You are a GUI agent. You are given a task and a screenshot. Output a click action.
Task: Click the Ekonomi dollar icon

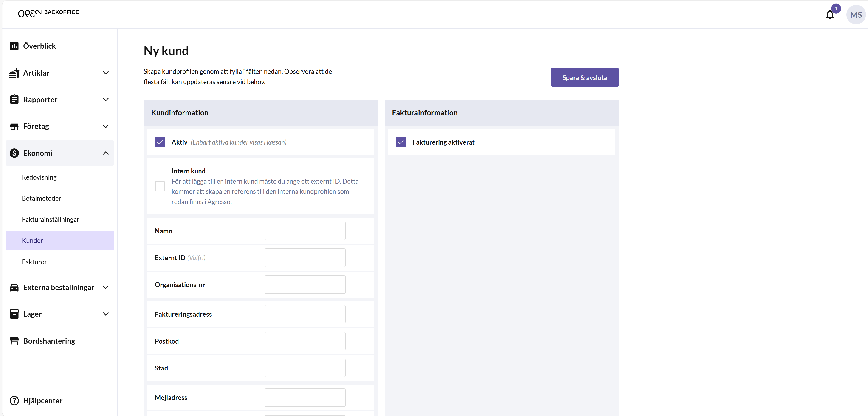(x=14, y=153)
